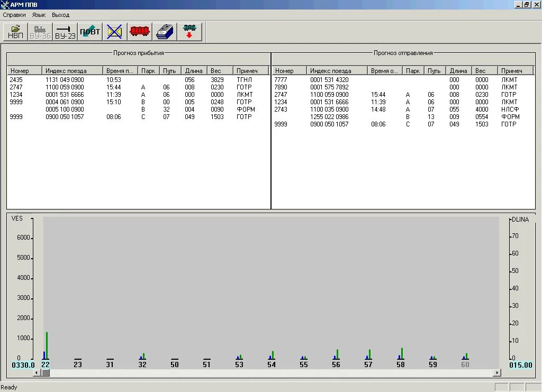Click arrivals Путь column header
The width and height of the screenshot is (542, 392).
point(170,71)
